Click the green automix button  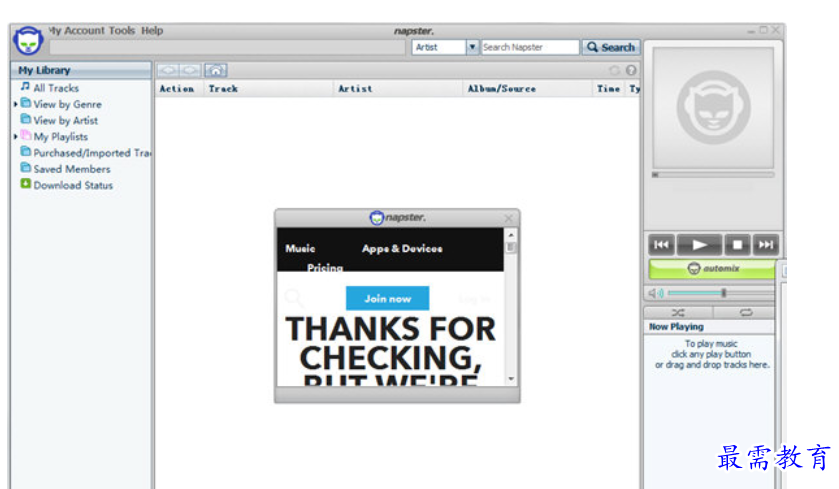point(712,269)
